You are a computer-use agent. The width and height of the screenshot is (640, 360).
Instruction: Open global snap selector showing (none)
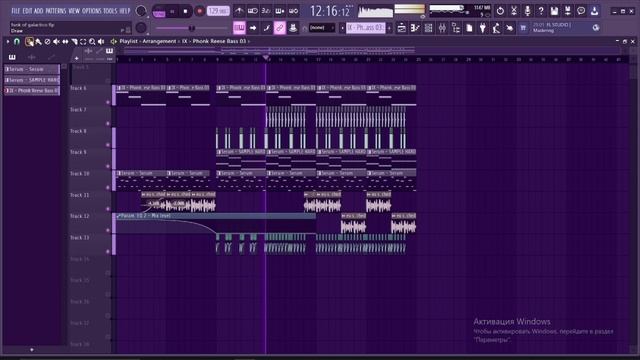coord(322,28)
